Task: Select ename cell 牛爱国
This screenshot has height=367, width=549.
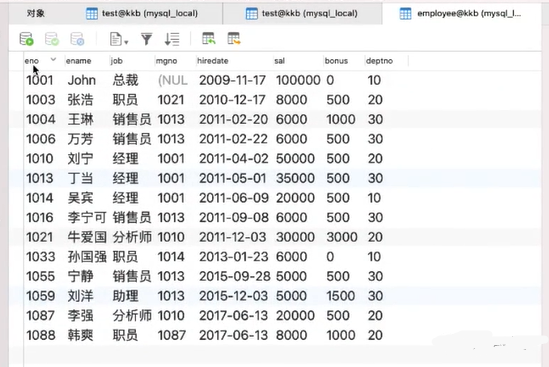Action: coord(87,237)
